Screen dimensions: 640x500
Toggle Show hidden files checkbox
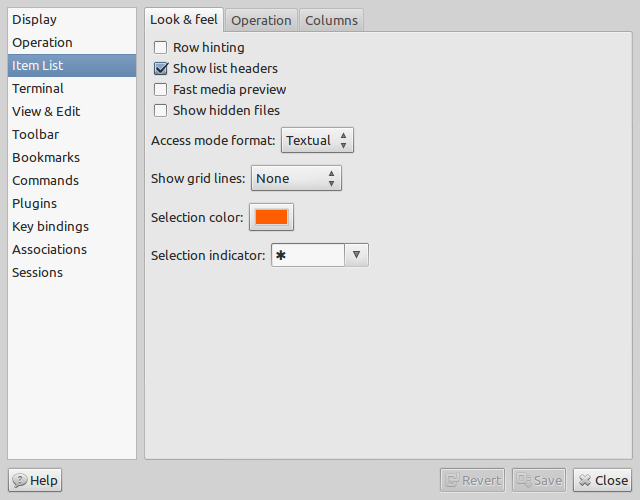[160, 111]
